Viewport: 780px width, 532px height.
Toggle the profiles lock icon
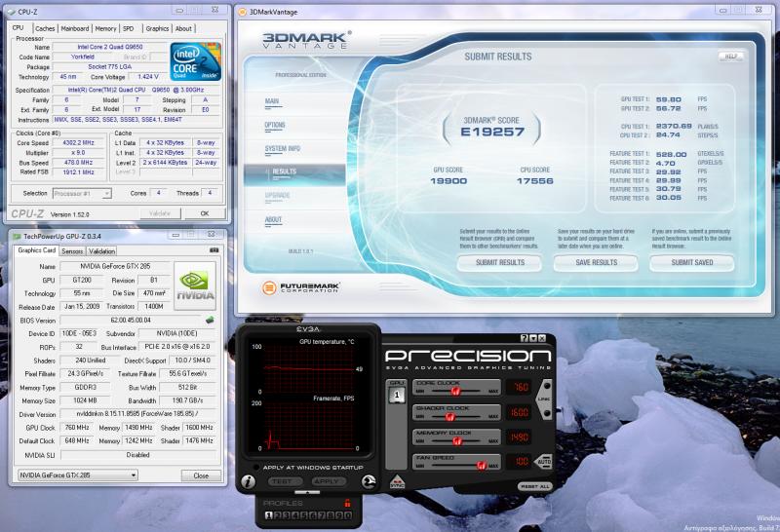tap(347, 503)
